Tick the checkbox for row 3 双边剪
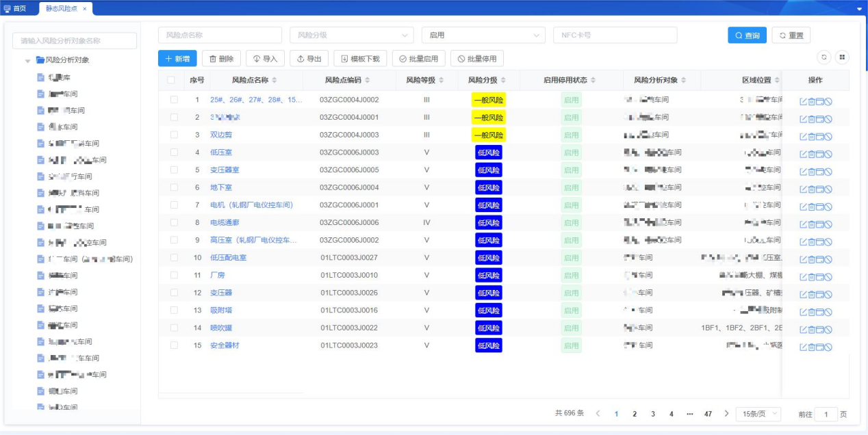This screenshot has width=868, height=435. (174, 135)
